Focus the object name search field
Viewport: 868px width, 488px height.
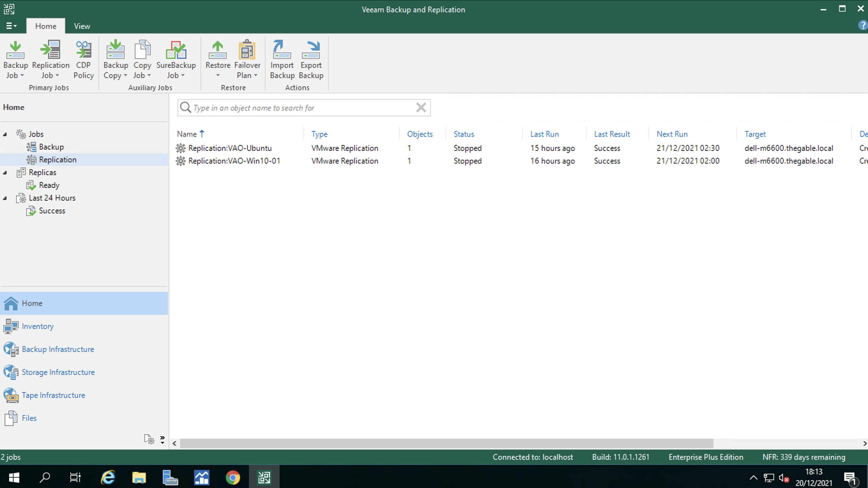303,108
